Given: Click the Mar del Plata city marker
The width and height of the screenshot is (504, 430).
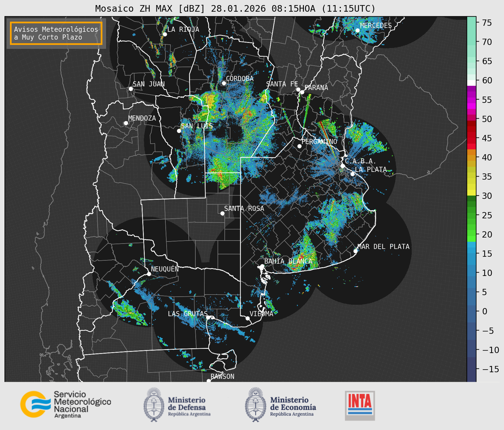Looking at the screenshot, I should tap(356, 251).
